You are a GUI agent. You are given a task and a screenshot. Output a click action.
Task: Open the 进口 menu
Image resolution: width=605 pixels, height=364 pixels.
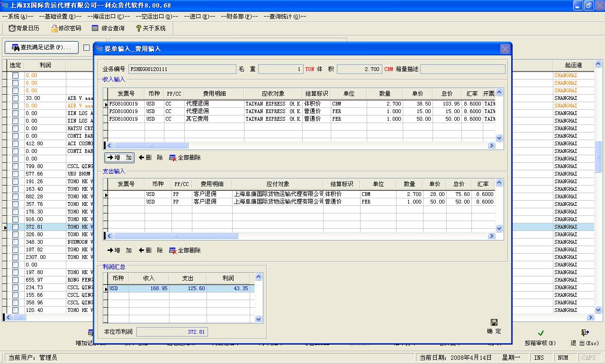[199, 16]
